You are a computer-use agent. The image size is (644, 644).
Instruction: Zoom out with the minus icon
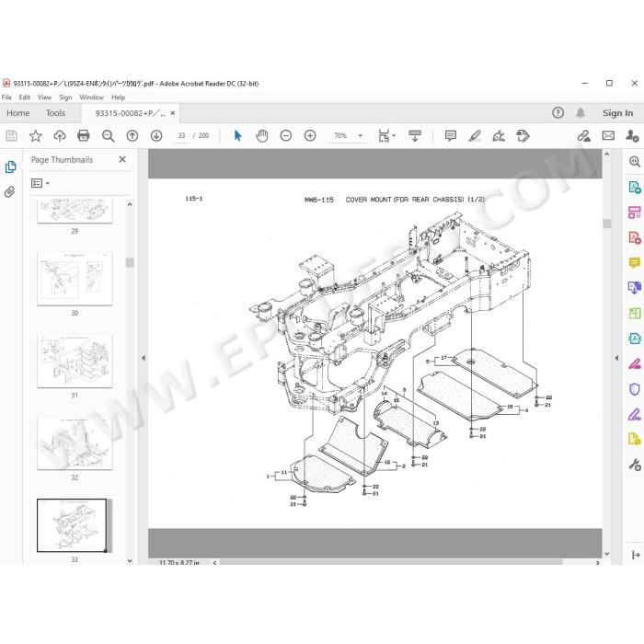(286, 135)
